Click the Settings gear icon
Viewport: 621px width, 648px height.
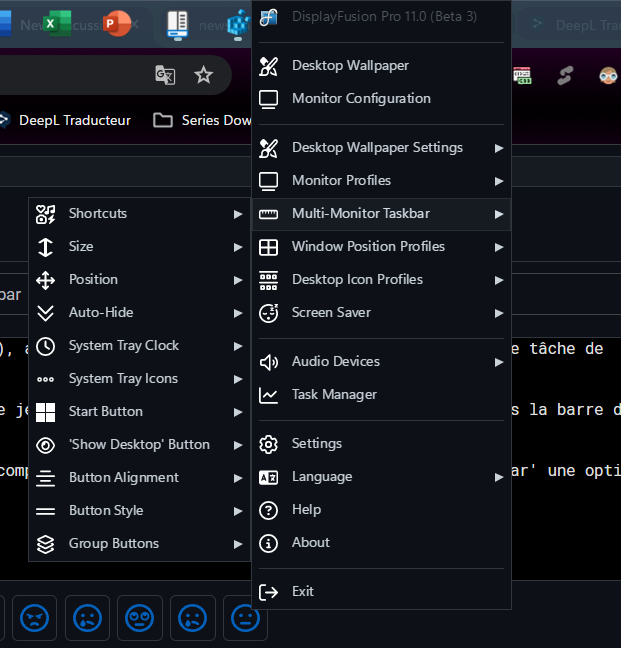(x=268, y=444)
